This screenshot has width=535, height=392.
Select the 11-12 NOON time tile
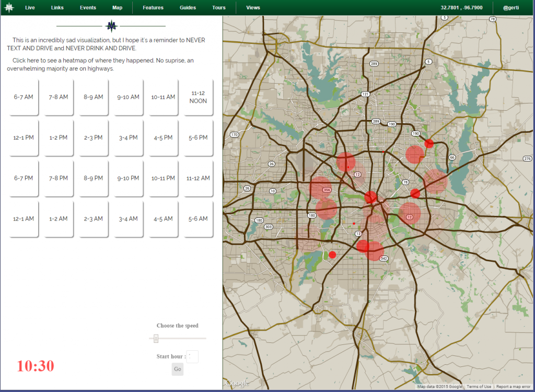198,97
